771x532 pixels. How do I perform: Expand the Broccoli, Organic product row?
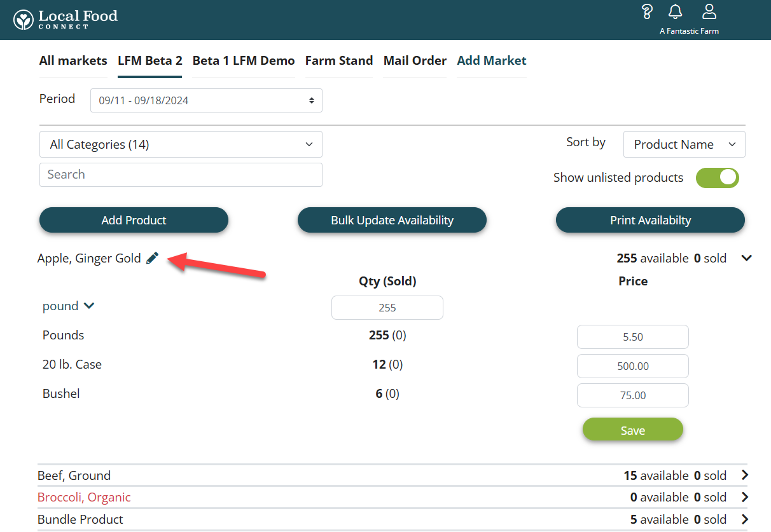tap(745, 497)
